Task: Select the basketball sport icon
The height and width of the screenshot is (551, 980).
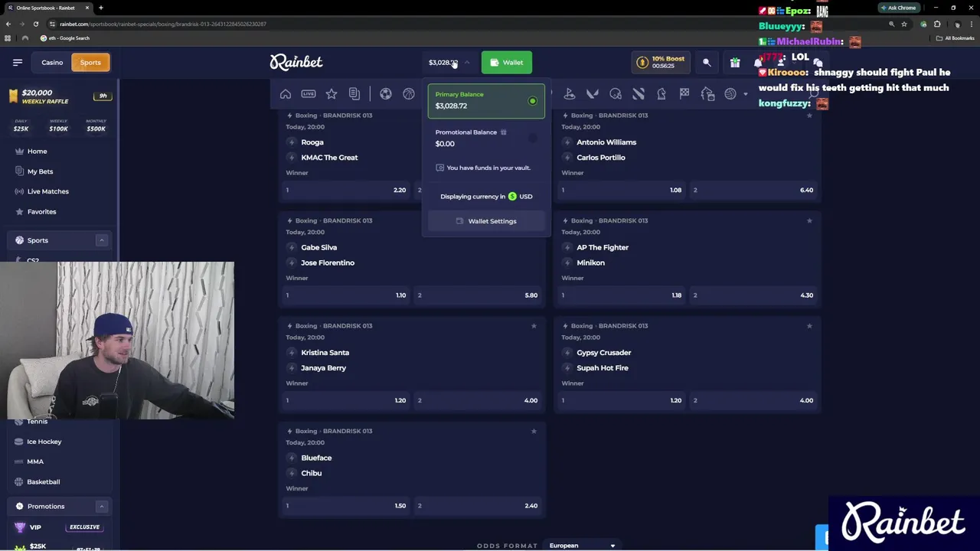Action: tap(409, 94)
